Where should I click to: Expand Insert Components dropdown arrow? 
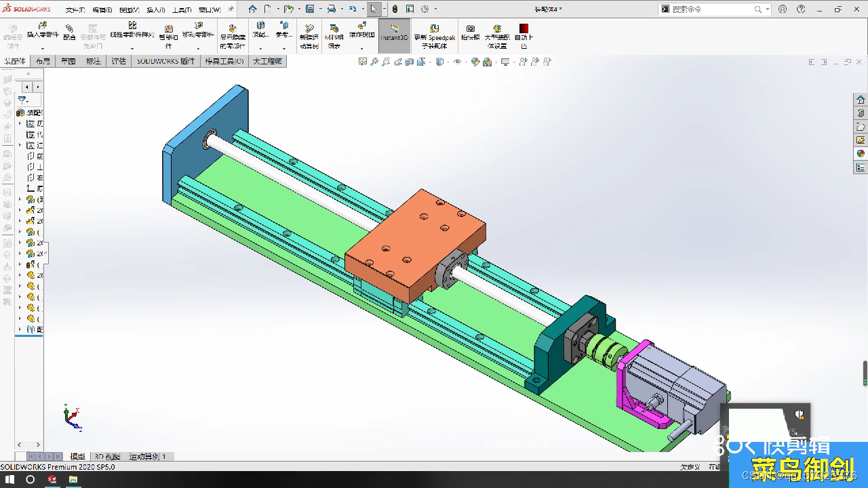[43, 48]
